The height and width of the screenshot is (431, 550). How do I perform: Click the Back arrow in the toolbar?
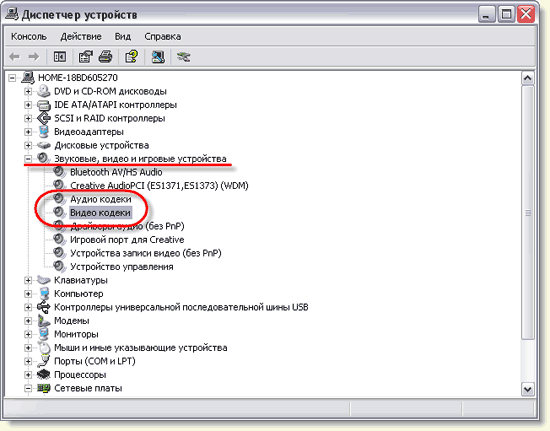pyautogui.click(x=14, y=56)
